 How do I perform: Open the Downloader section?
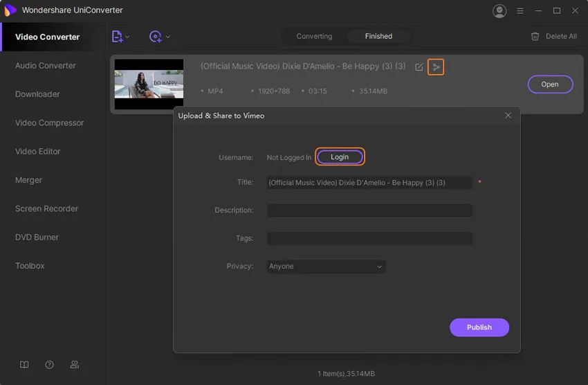coord(37,94)
